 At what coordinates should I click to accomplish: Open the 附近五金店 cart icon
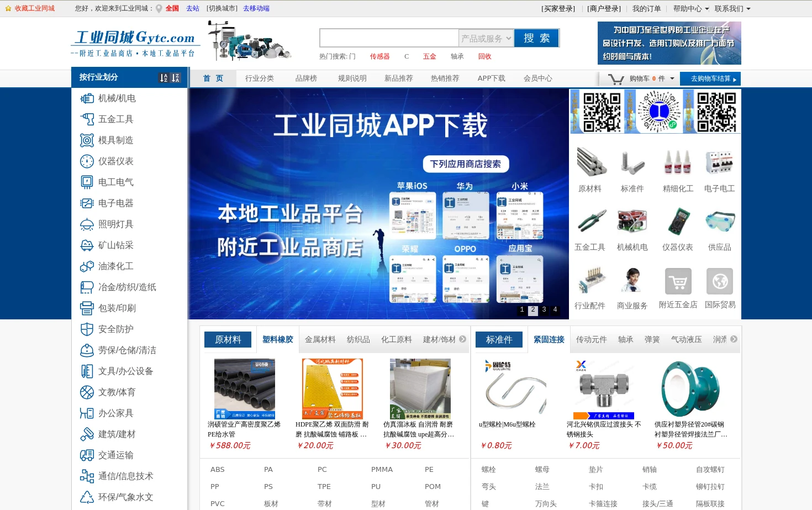pyautogui.click(x=678, y=282)
